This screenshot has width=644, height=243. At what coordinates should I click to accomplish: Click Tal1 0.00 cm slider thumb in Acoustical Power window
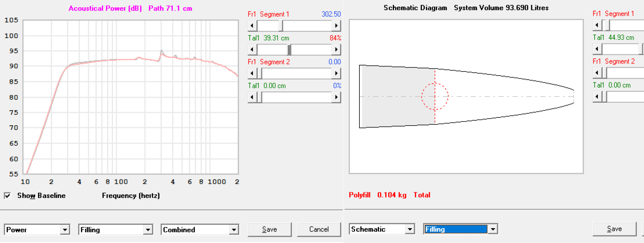coord(260,97)
